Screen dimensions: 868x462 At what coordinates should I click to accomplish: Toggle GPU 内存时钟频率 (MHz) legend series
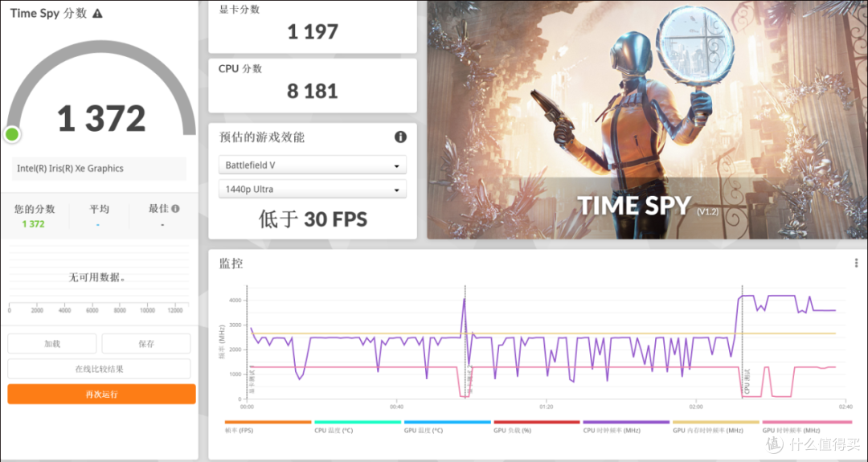(708, 431)
